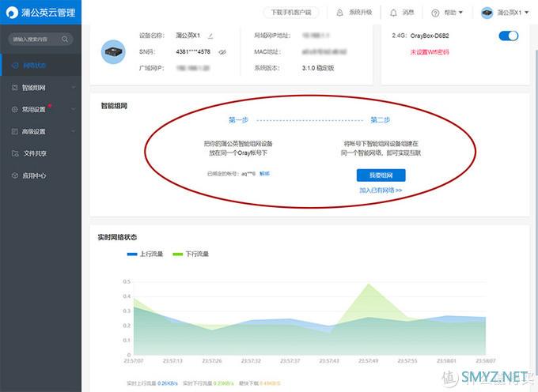Screen dimensions: 538x392
Task: Click the 应用中心 sidebar icon
Action: click(x=14, y=175)
